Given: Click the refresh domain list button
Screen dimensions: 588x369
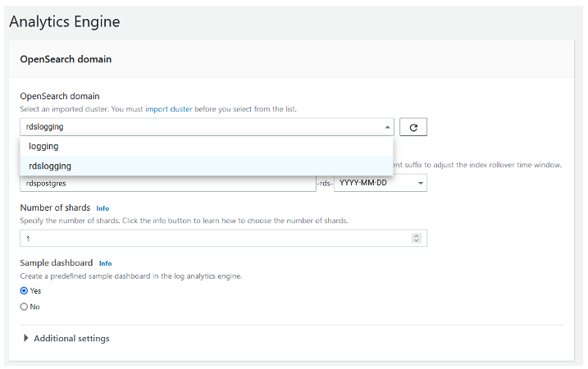Looking at the screenshot, I should coord(413,127).
